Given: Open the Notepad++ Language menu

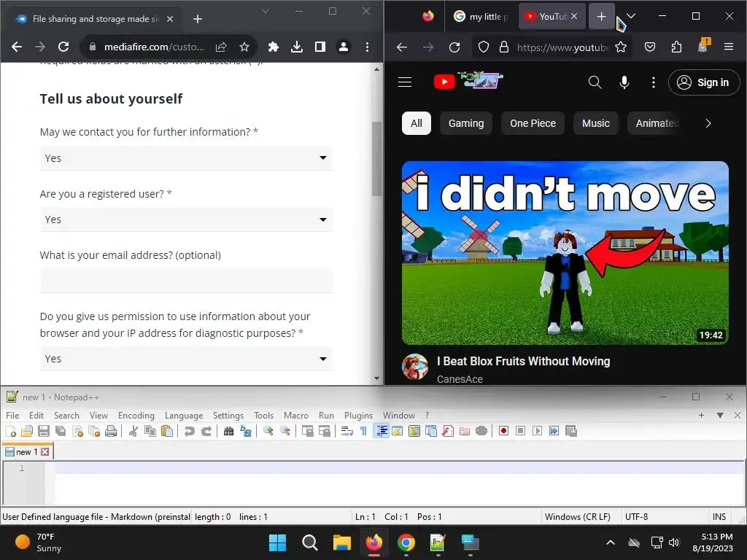Looking at the screenshot, I should tap(183, 416).
